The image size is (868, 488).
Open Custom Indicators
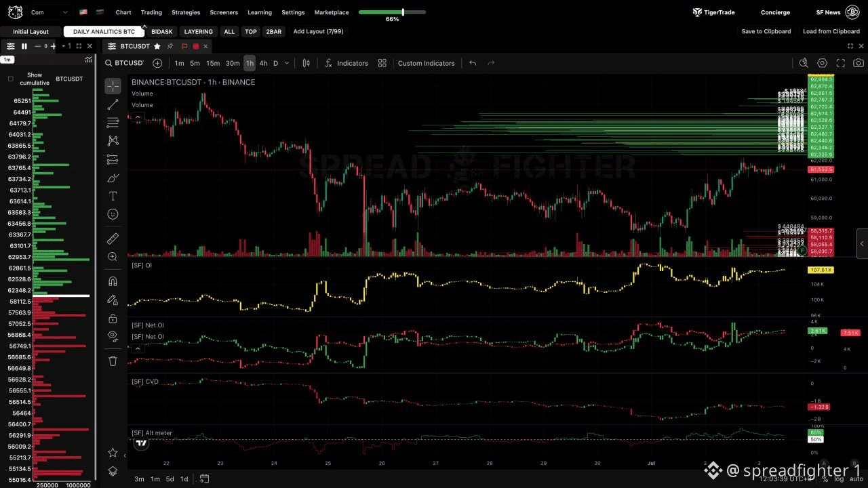point(426,63)
